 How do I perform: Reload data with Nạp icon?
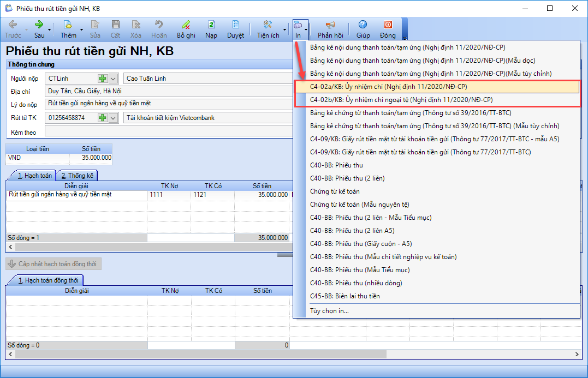[x=211, y=25]
